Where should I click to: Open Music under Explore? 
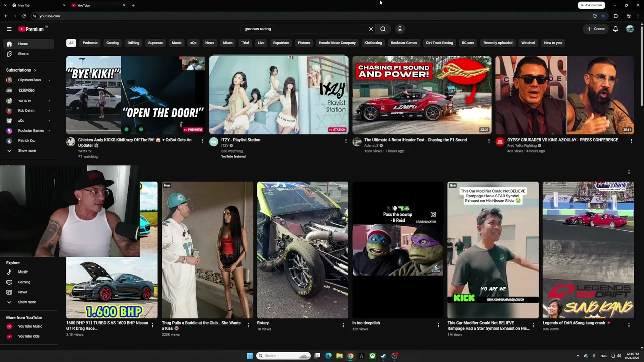[23, 272]
